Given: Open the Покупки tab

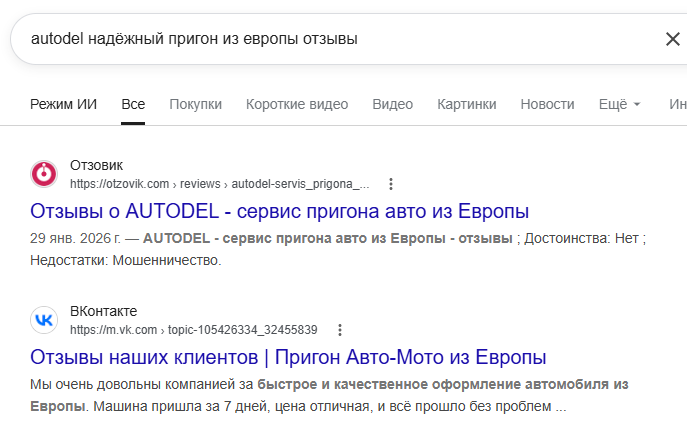Looking at the screenshot, I should point(195,104).
